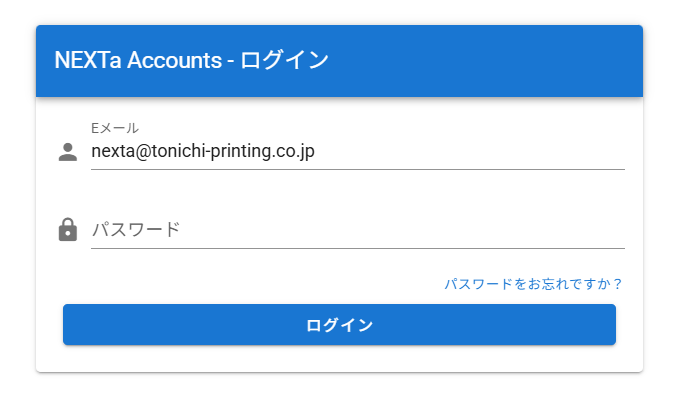Select the user account silhouette icon
The image size is (682, 403).
[68, 152]
